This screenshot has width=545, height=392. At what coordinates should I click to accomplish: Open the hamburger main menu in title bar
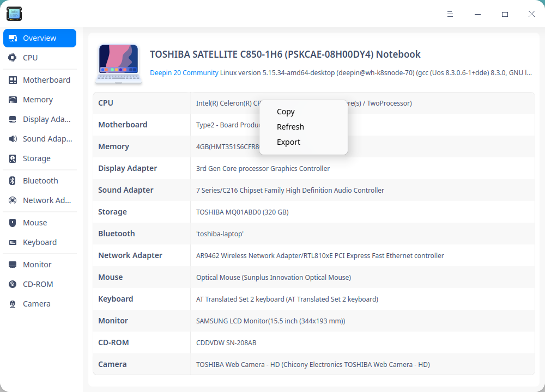click(x=450, y=14)
